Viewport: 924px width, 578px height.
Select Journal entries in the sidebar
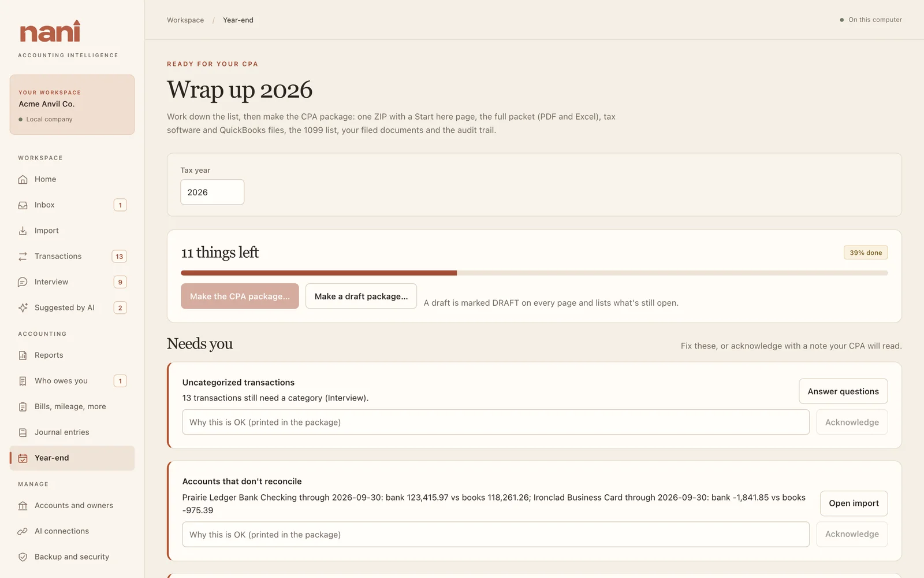click(72, 432)
